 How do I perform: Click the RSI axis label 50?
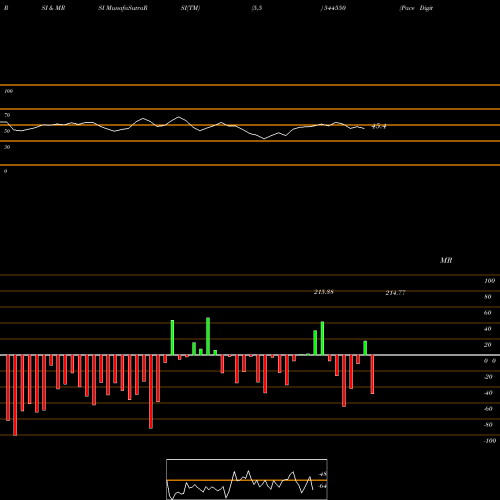pos(7,131)
